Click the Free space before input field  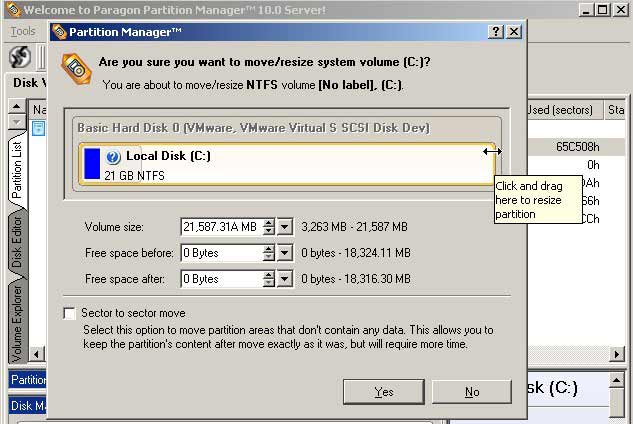click(x=221, y=253)
